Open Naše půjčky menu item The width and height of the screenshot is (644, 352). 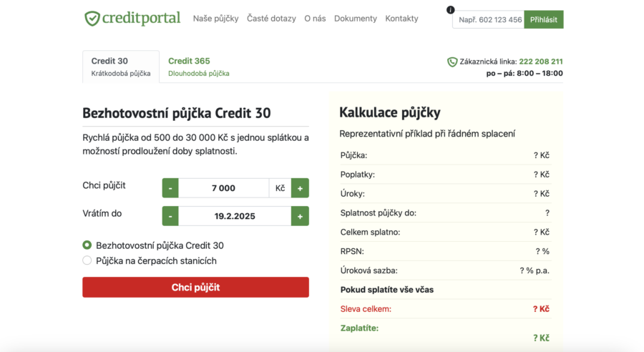215,19
